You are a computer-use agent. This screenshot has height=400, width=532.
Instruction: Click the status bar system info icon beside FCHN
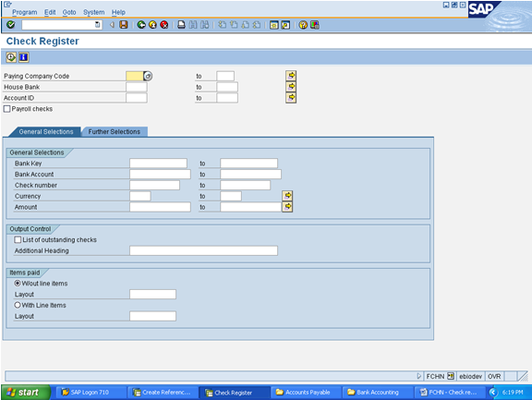tap(451, 376)
